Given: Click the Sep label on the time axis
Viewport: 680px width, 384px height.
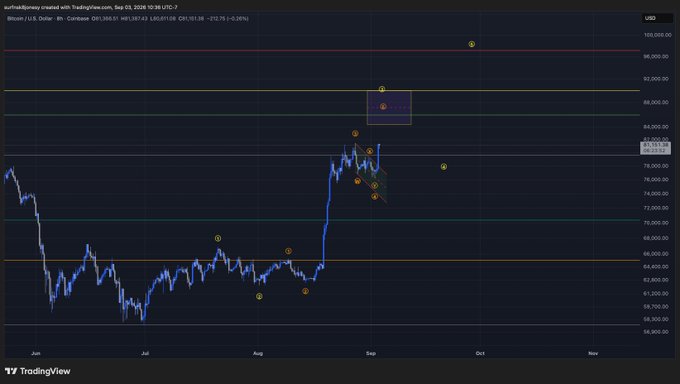Looking at the screenshot, I should (371, 353).
